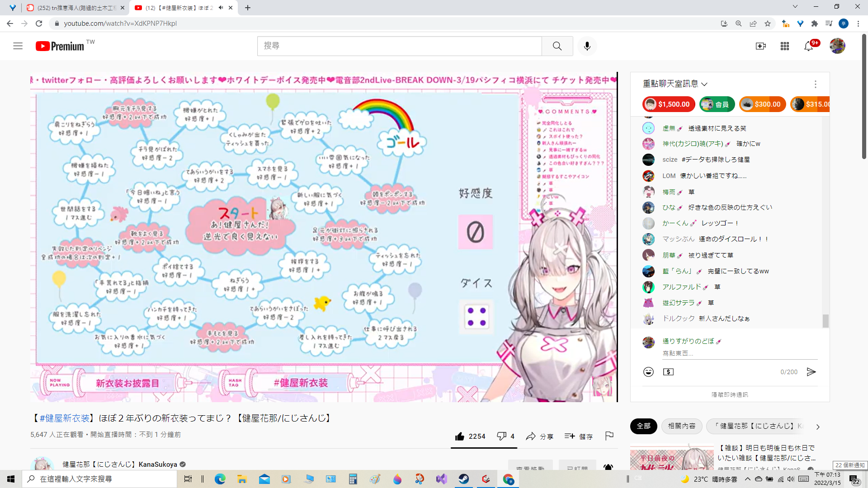Open the recommended 雑談 video thumbnail
Viewport: 868px width, 488px height.
pos(672,457)
